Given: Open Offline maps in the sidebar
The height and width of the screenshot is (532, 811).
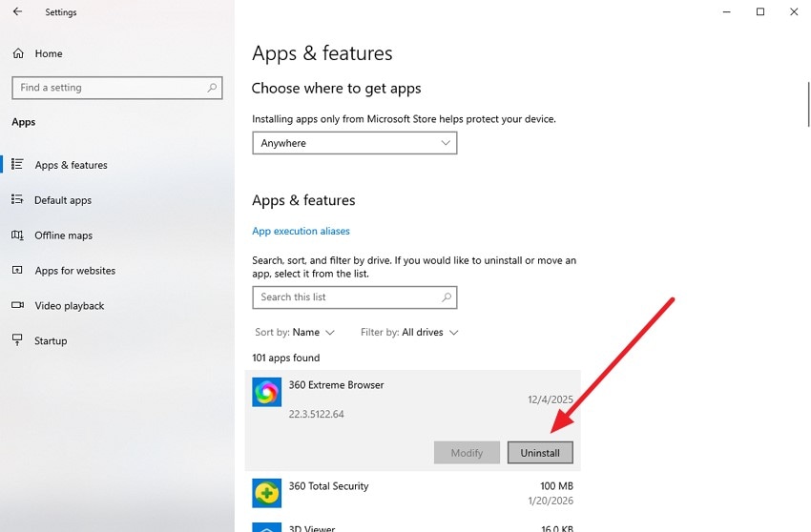Looking at the screenshot, I should pyautogui.click(x=63, y=235).
